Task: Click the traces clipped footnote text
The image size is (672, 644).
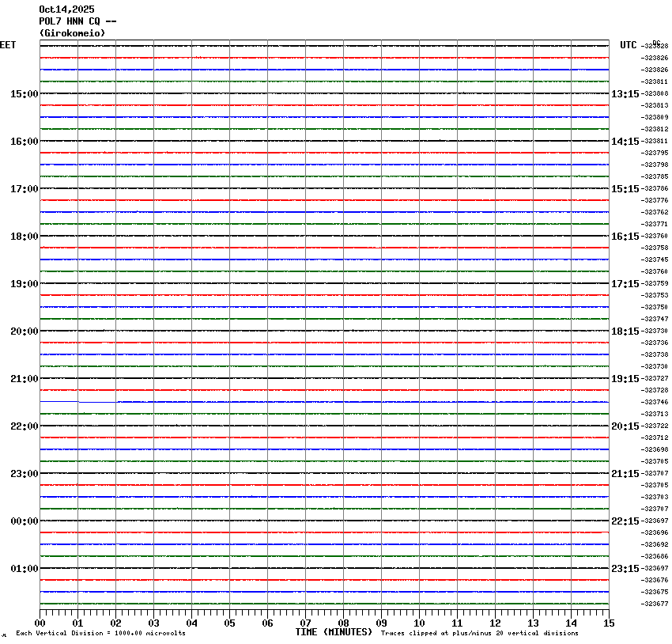Action: [479, 633]
